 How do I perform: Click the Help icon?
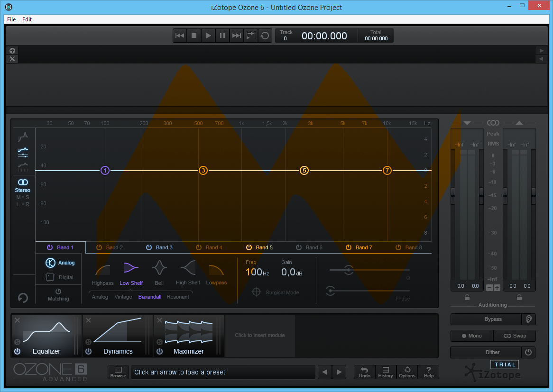(x=428, y=372)
